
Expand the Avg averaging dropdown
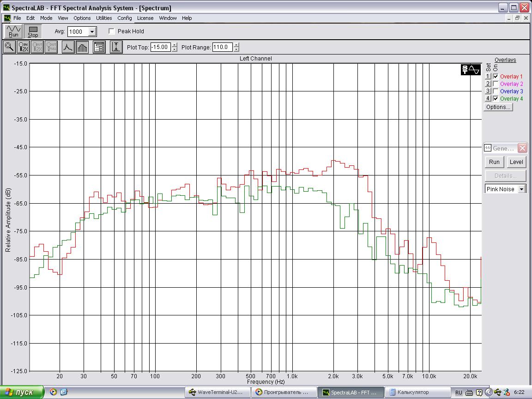[x=92, y=31]
